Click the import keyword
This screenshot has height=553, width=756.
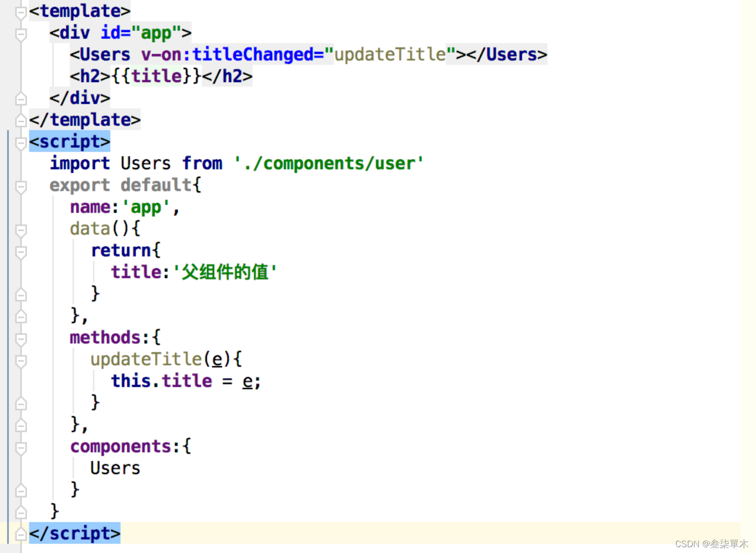[x=80, y=164]
